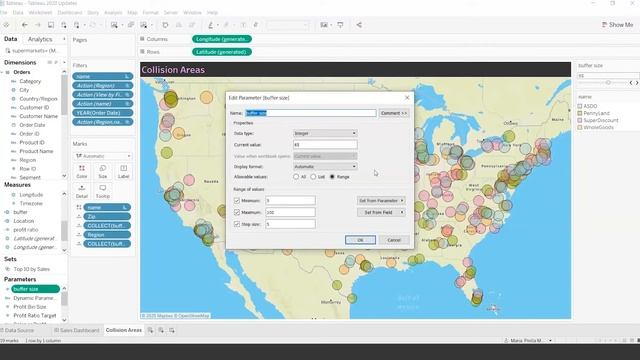The image size is (640, 360).
Task: Click the Share workbook icon
Action: click(359, 25)
